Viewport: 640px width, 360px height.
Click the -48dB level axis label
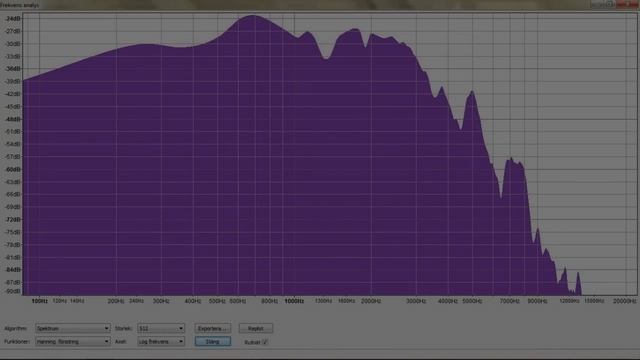coord(13,119)
